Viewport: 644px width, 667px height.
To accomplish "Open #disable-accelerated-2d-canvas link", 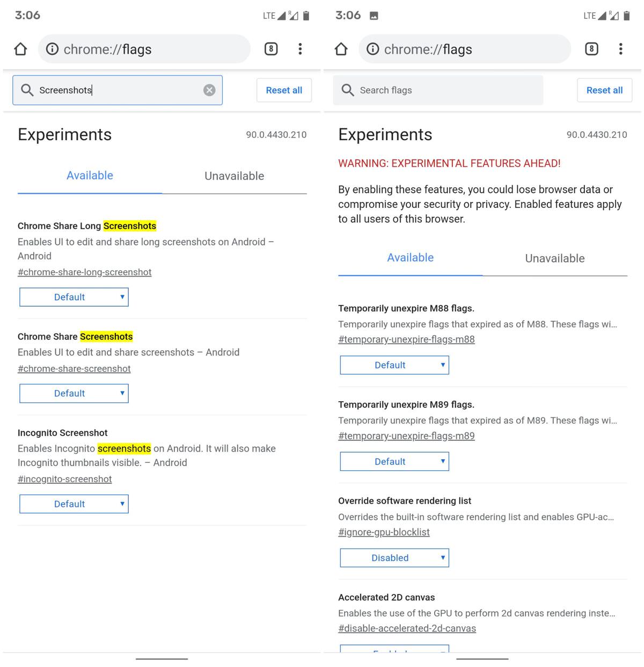I will [x=407, y=628].
